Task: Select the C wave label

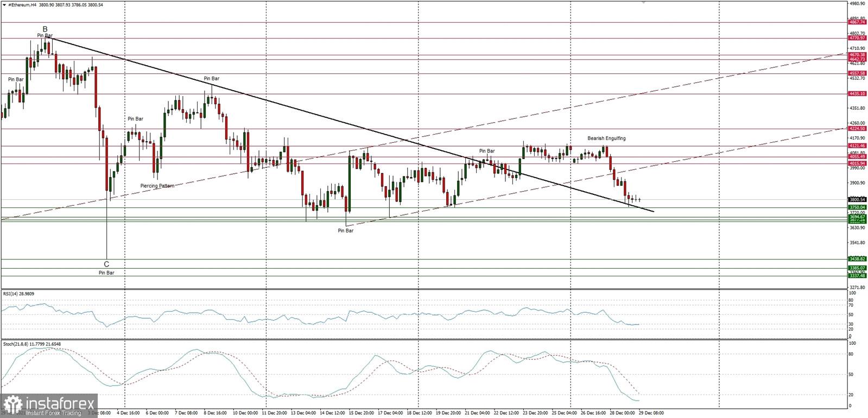Action: pyautogui.click(x=106, y=264)
